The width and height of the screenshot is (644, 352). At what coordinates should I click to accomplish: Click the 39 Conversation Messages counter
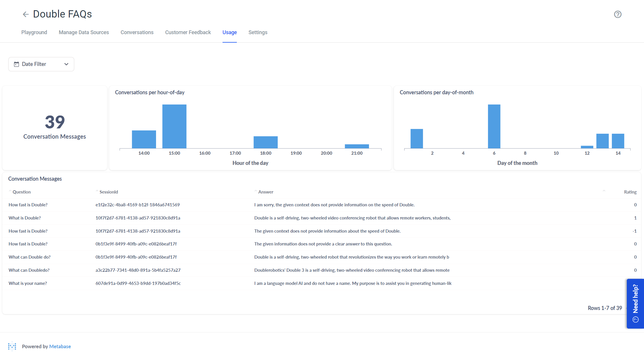pos(55,127)
